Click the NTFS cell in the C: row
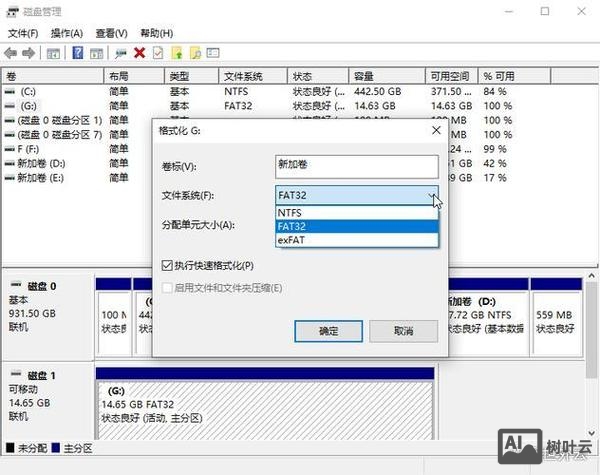Viewport: 600px width, 475px height. coord(236,91)
